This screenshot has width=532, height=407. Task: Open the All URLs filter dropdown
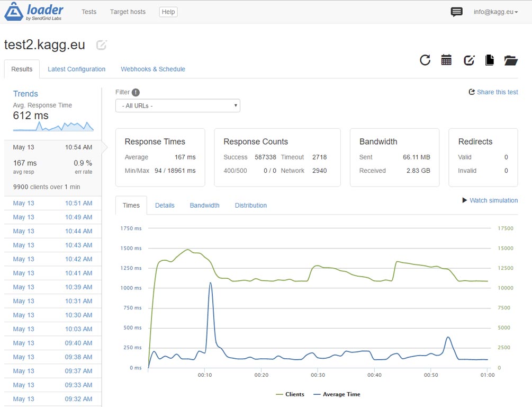177,105
